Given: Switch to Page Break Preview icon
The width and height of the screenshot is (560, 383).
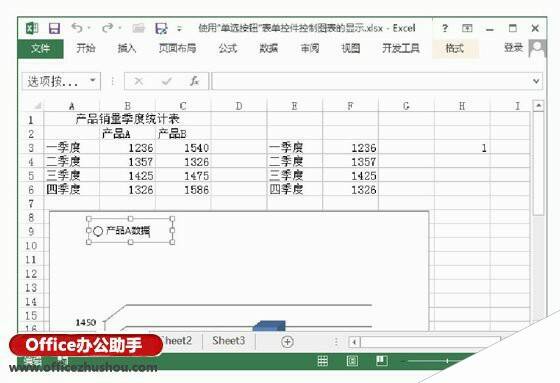Looking at the screenshot, I should point(381,361).
